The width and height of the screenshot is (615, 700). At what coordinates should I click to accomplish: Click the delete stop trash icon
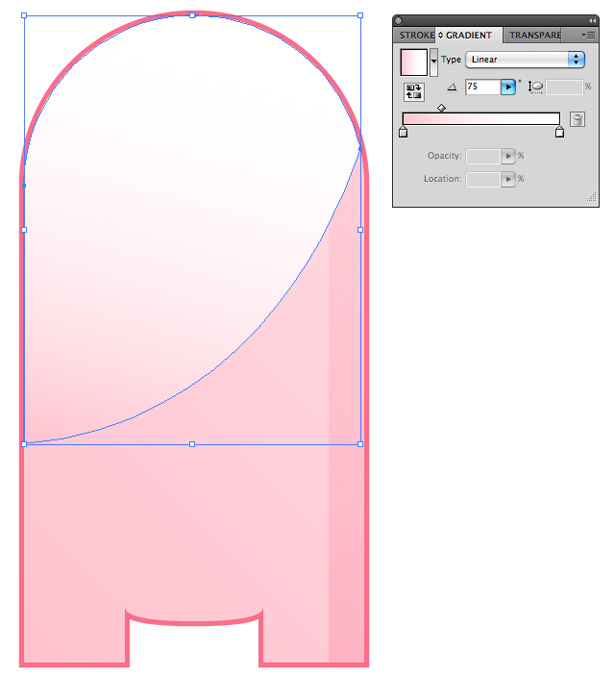pyautogui.click(x=577, y=120)
